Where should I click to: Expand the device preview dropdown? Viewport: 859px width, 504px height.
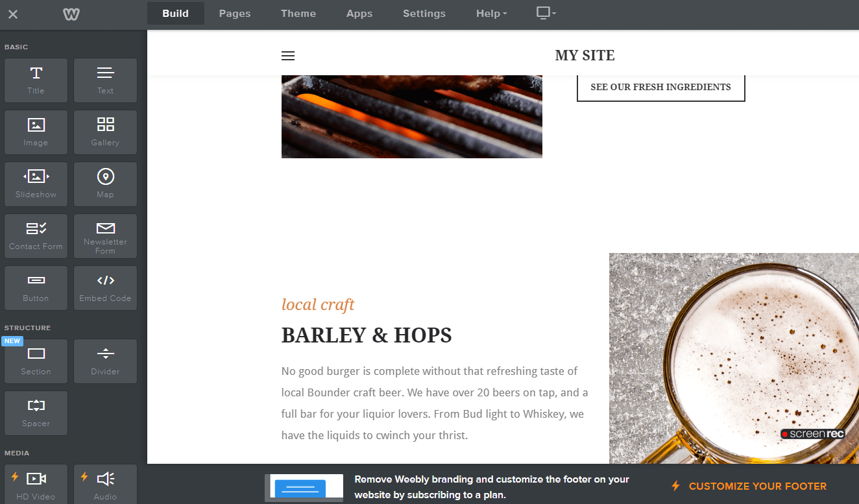(x=546, y=14)
